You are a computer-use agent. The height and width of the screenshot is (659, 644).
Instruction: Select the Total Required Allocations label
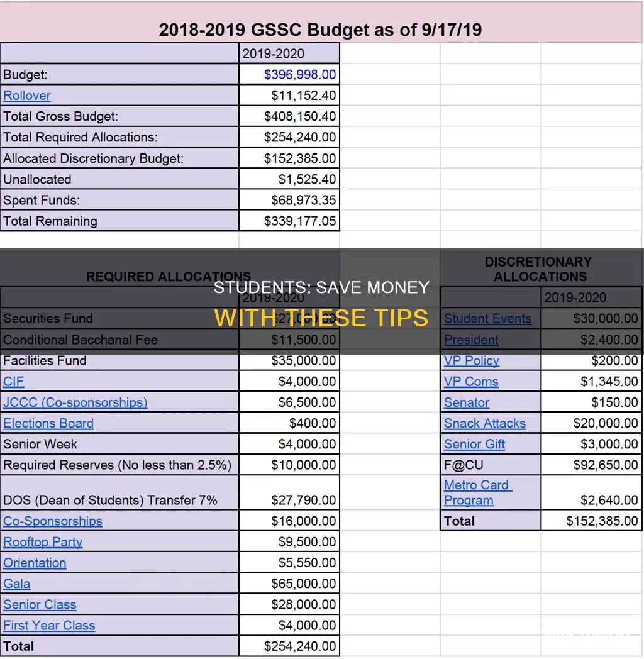80,138
